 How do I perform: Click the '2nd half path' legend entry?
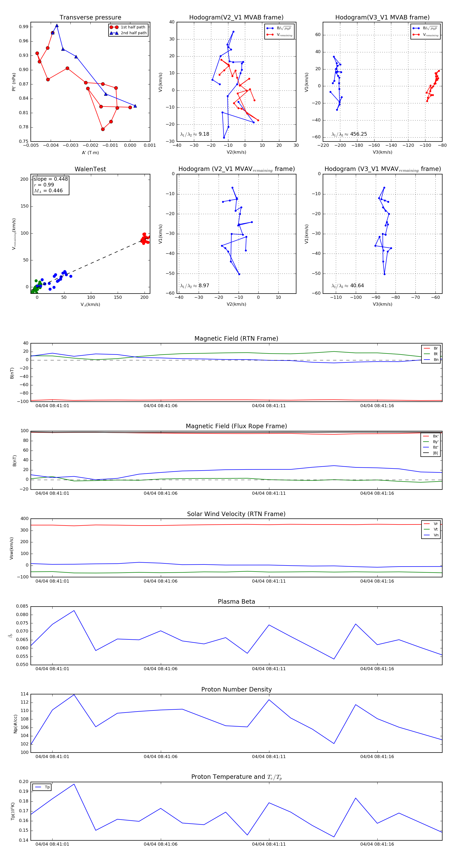coord(128,33)
